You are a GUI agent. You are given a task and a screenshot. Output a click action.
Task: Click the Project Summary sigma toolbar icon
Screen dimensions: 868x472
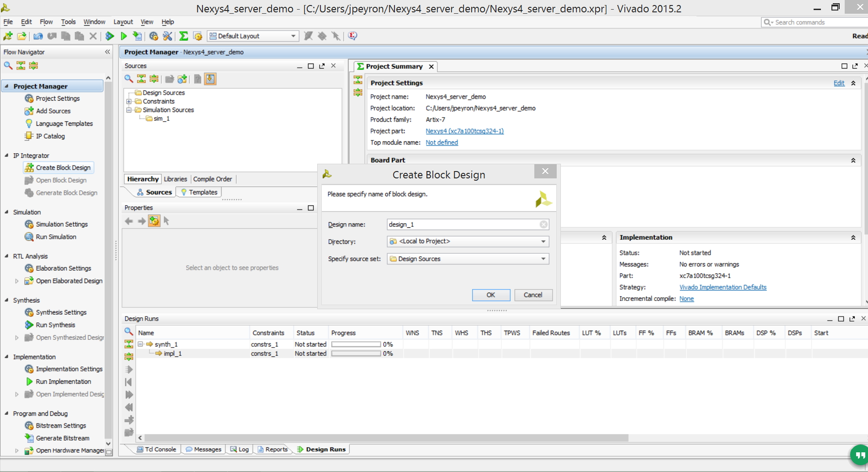184,36
